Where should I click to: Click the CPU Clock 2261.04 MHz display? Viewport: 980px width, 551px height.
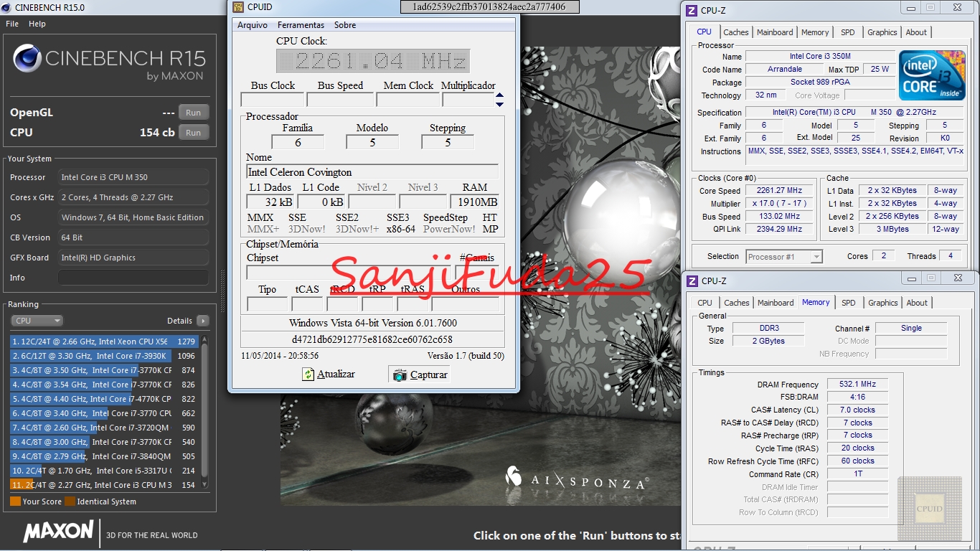[373, 61]
